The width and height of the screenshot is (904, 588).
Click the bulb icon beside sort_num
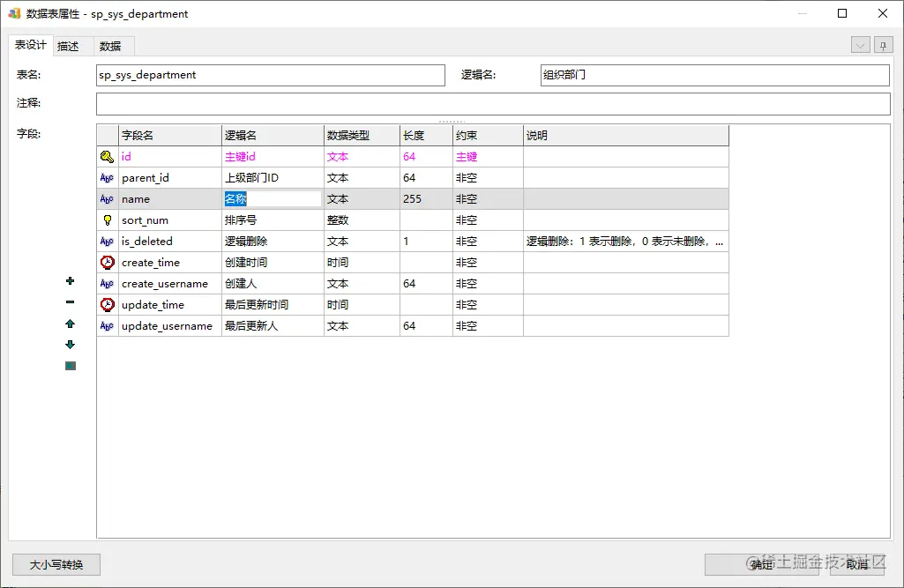[108, 220]
